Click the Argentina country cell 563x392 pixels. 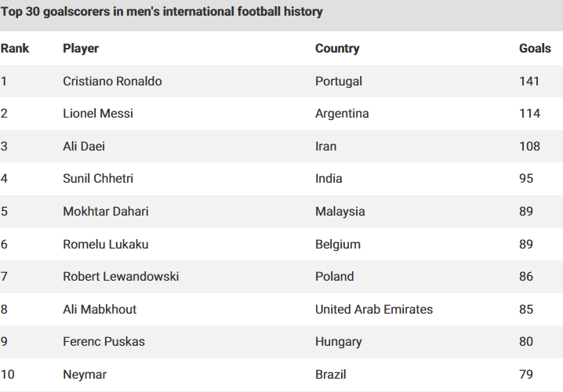pyautogui.click(x=342, y=114)
